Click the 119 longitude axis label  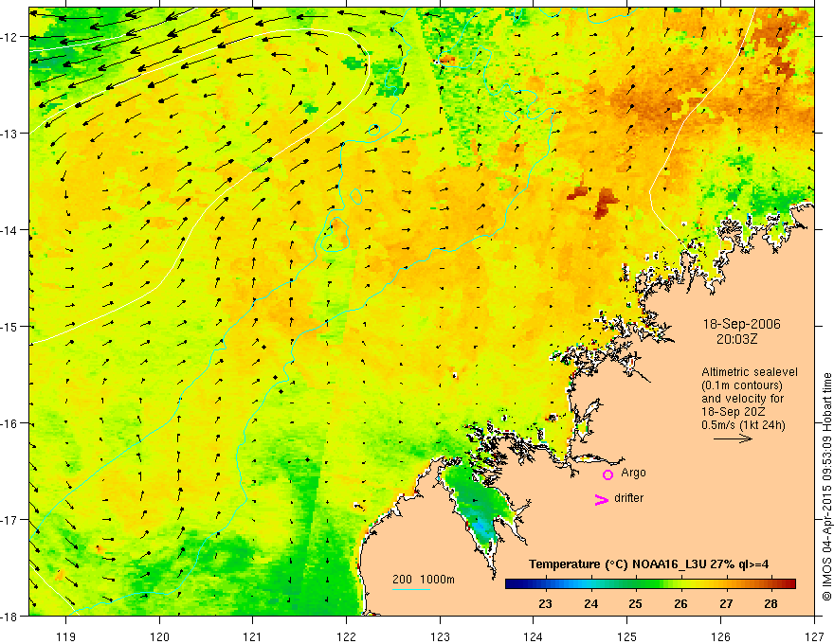(66, 636)
